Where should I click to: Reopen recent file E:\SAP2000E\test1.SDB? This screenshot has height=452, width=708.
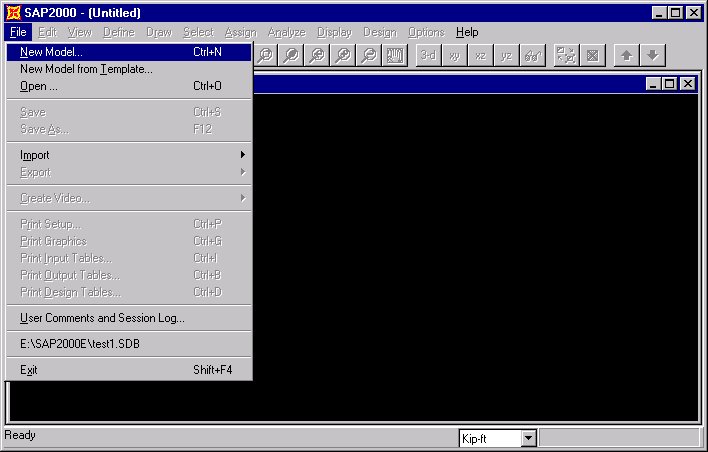[x=129, y=344]
